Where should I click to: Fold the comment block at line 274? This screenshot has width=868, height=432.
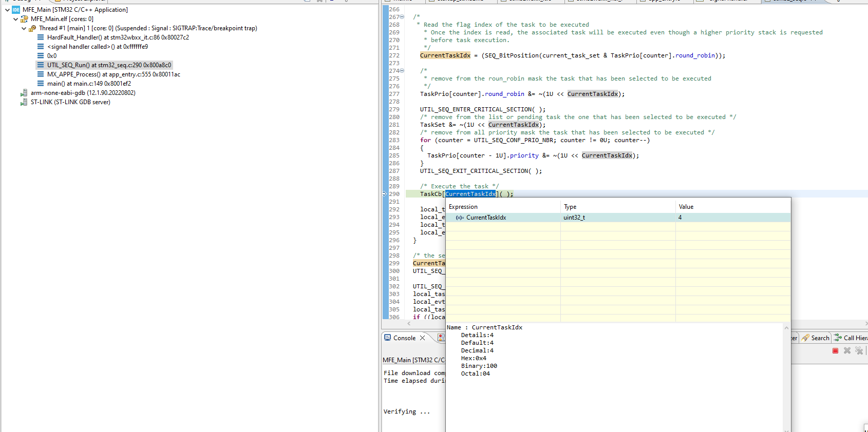402,71
